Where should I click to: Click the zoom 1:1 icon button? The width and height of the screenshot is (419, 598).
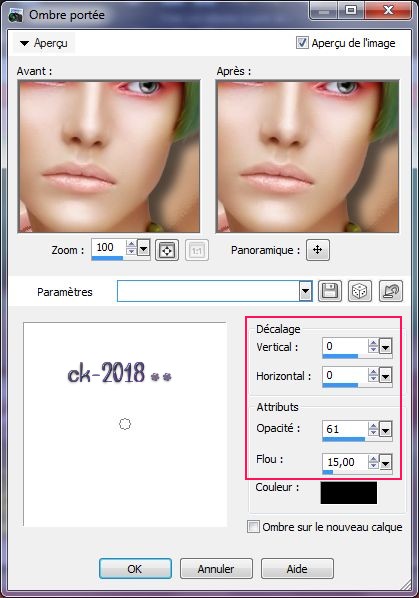click(x=197, y=251)
